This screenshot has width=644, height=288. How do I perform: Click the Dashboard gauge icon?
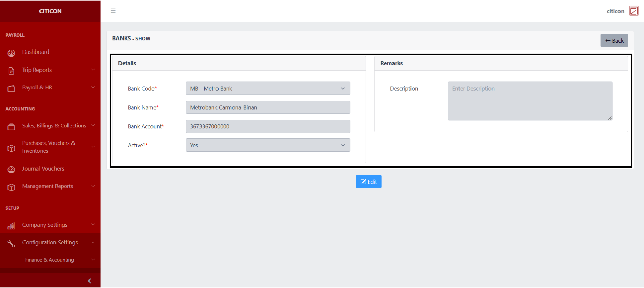pyautogui.click(x=11, y=53)
